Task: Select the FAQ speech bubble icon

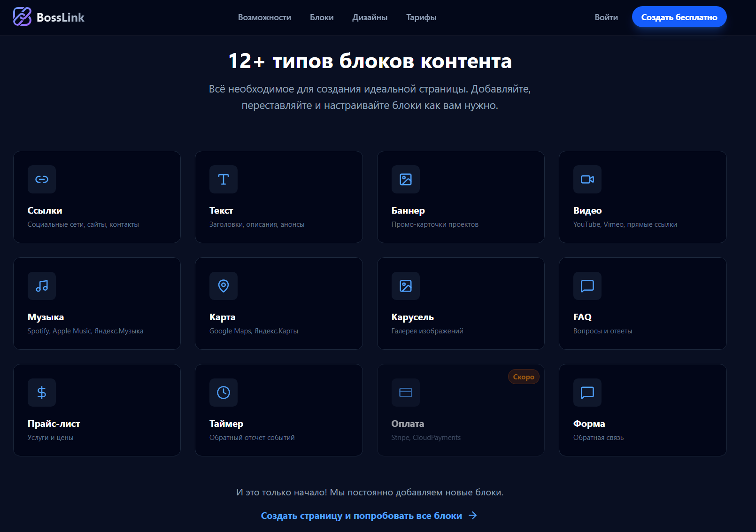Action: [x=587, y=286]
